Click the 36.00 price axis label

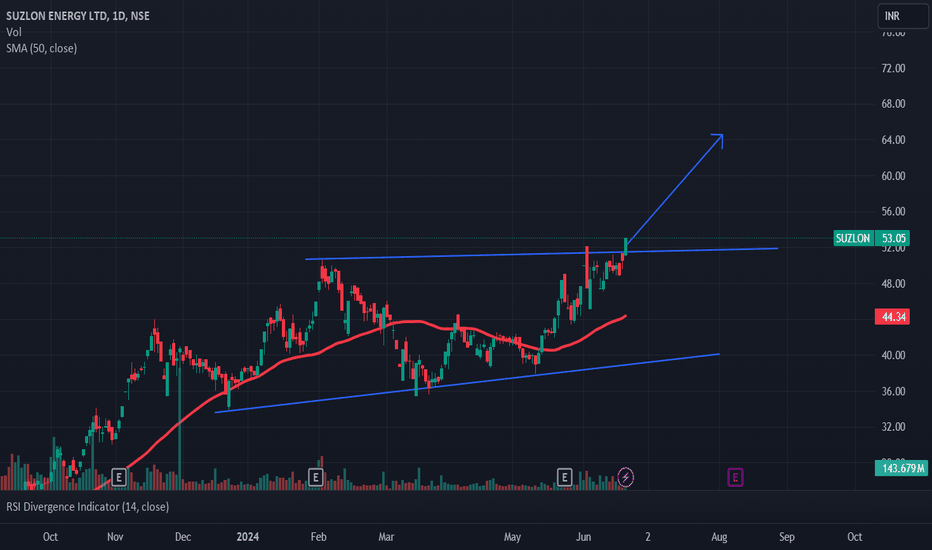893,391
